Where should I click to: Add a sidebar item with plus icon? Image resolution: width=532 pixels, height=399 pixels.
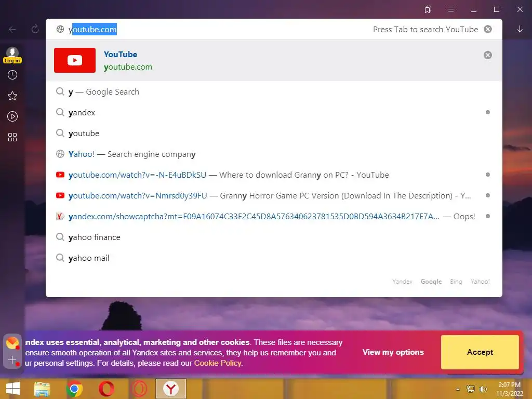pos(12,360)
